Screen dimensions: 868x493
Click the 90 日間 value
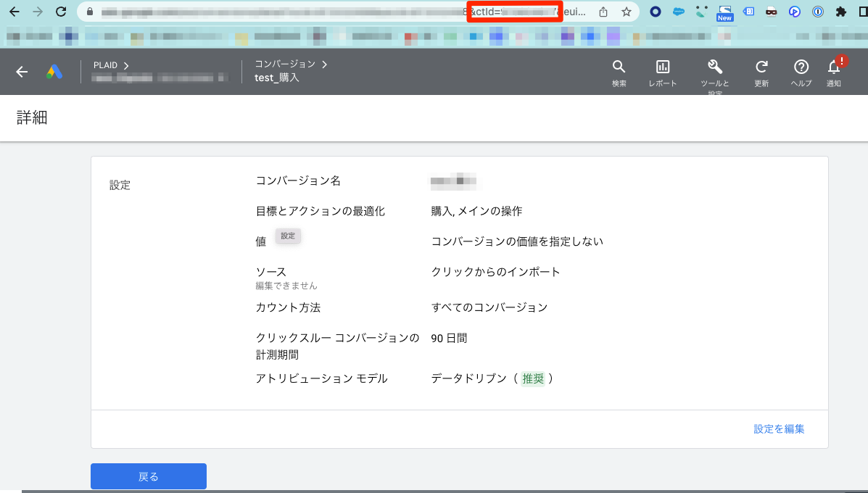[x=449, y=338]
